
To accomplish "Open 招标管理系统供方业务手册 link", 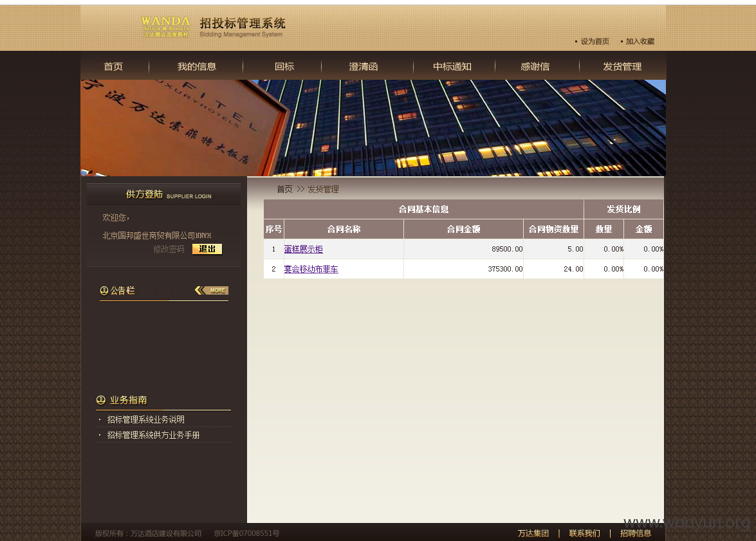I will 153,435.
